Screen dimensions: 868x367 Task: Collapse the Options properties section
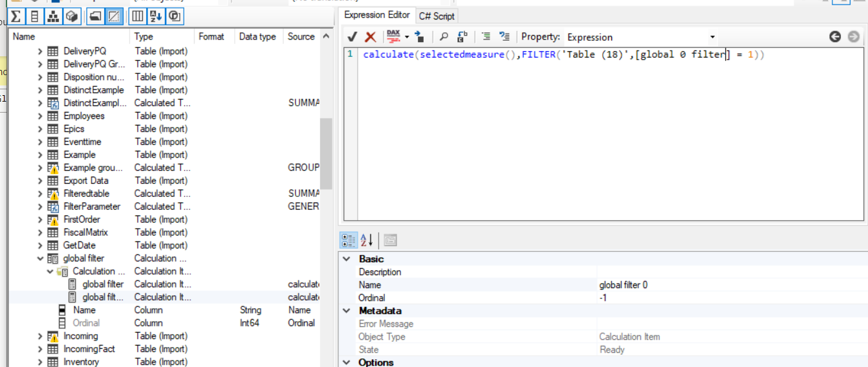click(x=346, y=362)
